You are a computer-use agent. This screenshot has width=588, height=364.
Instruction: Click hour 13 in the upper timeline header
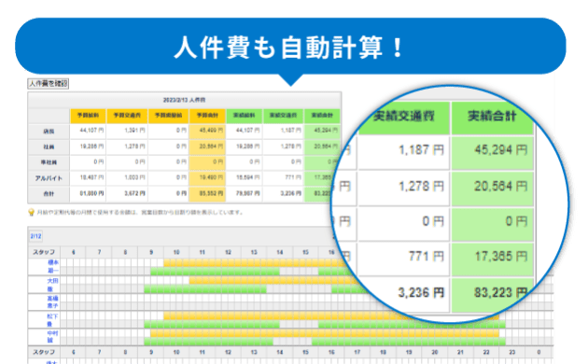tap(254, 252)
